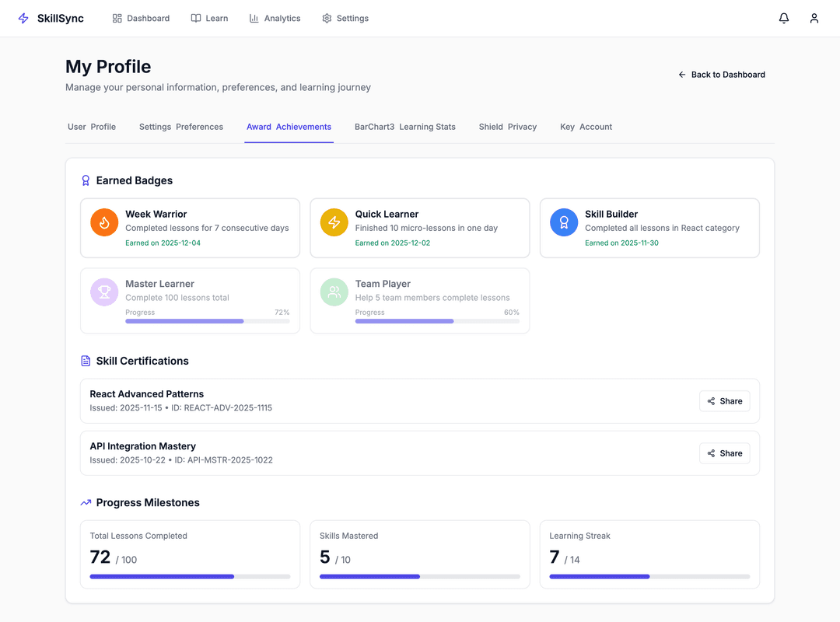The width and height of the screenshot is (840, 622).
Task: Share the React Advanced Patterns certification
Action: pos(724,401)
